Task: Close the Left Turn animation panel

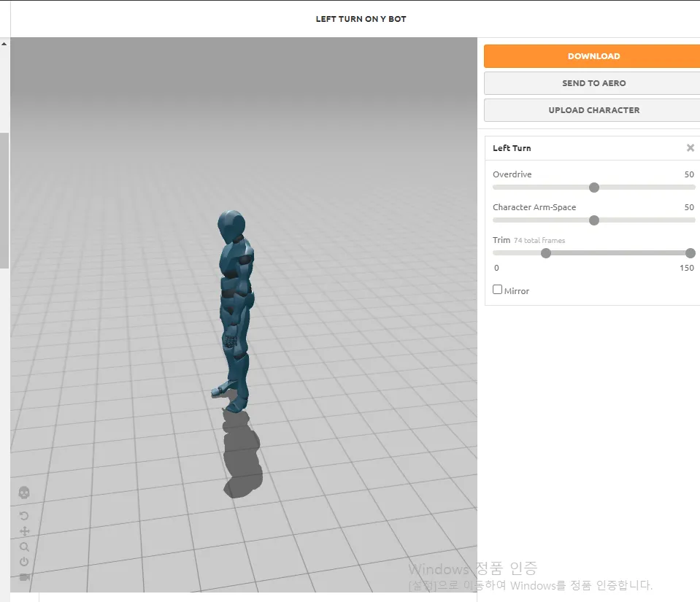Action: 691,147
